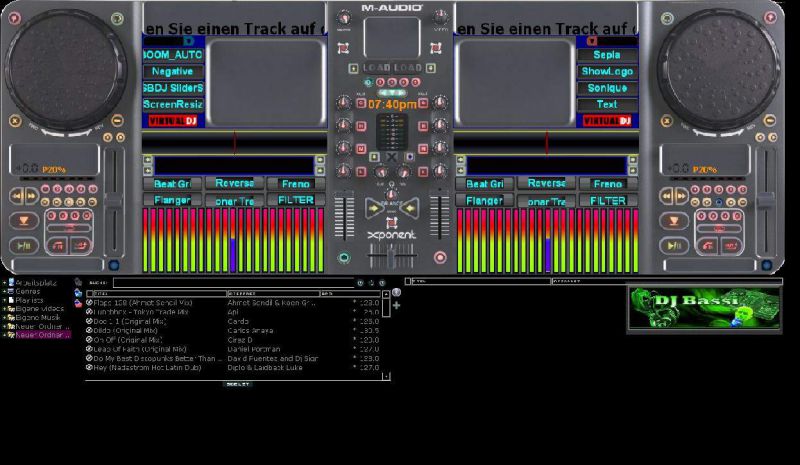Hit the left deck cue button
Viewport: 800px width, 465px height.
[x=23, y=221]
